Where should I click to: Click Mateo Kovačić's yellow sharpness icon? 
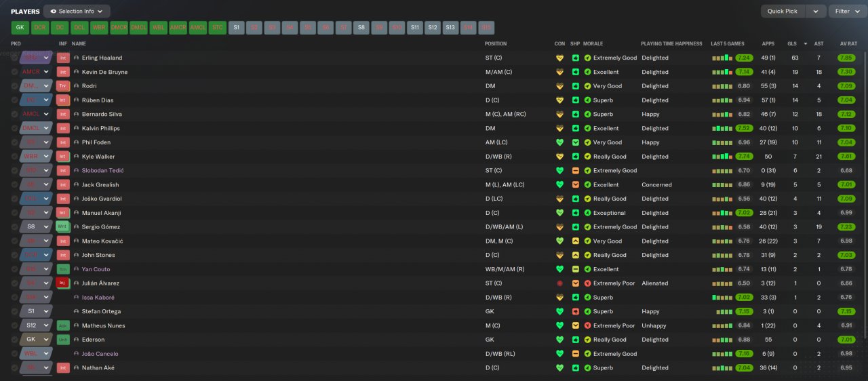pos(575,241)
